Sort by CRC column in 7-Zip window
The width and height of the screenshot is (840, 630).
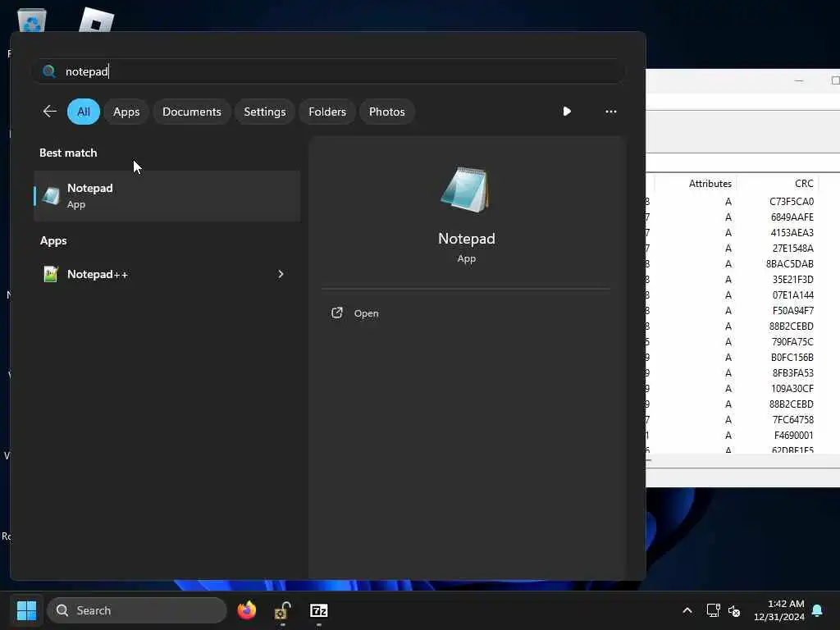point(804,184)
